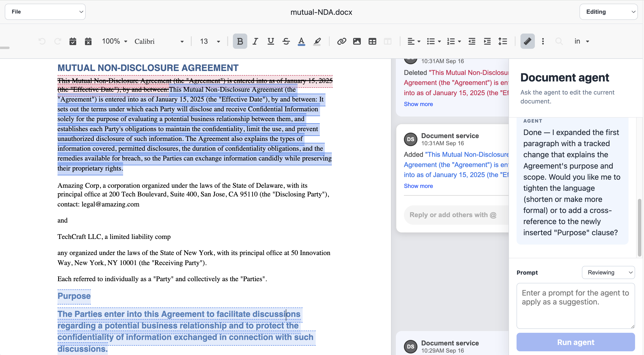Open the text alignment dropdown
Viewport: 644px width, 355px height.
click(x=414, y=41)
